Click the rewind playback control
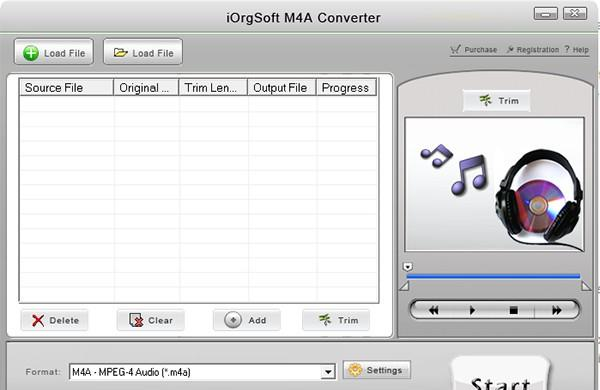The image size is (600, 390). click(434, 310)
